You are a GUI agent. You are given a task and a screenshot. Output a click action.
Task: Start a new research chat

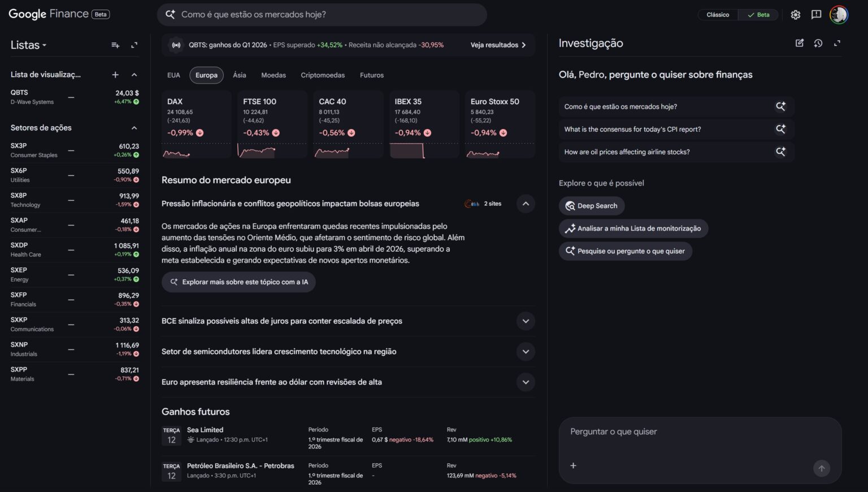click(x=800, y=43)
